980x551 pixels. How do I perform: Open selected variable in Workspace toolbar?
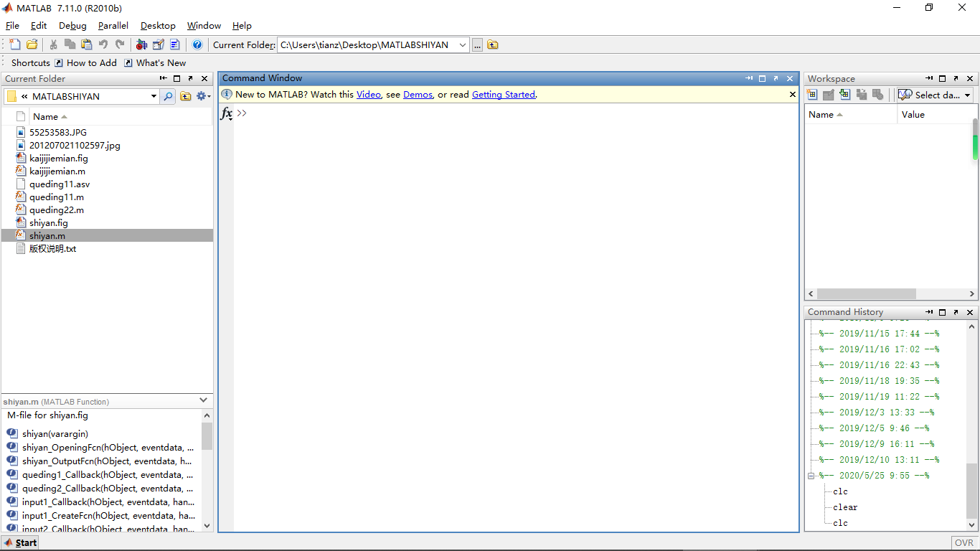828,95
